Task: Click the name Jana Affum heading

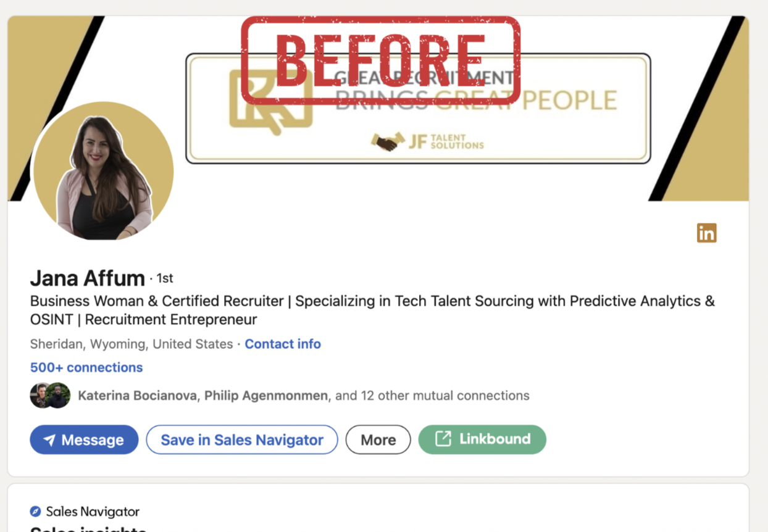Action: [x=88, y=278]
